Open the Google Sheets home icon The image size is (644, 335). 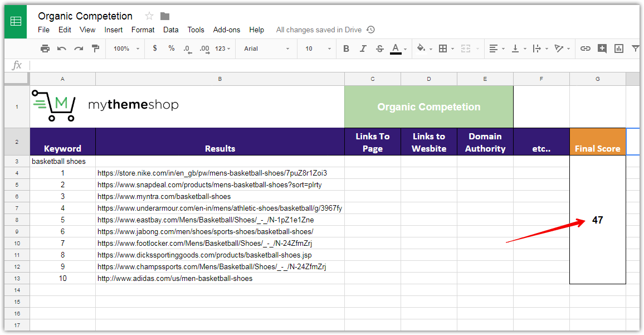16,21
